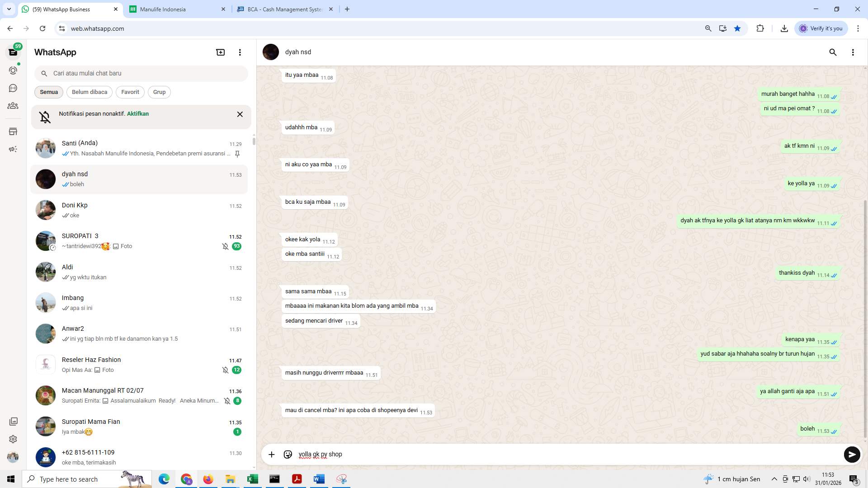Open the emoji picker in the message bar
Image resolution: width=868 pixels, height=488 pixels.
pyautogui.click(x=288, y=454)
